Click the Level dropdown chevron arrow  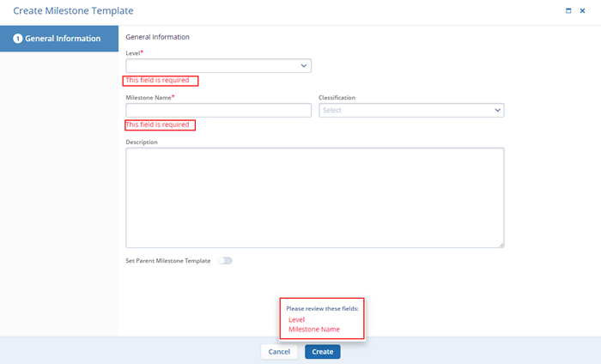click(304, 65)
